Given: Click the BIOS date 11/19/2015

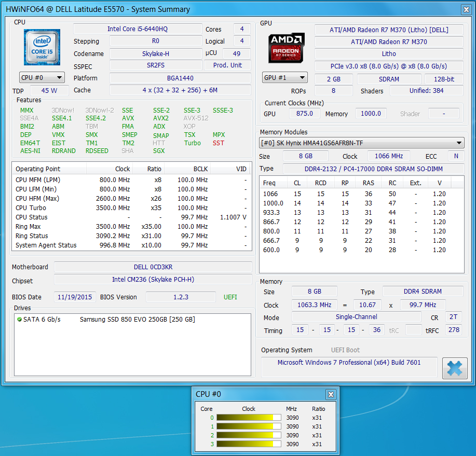Looking at the screenshot, I should coord(75,297).
